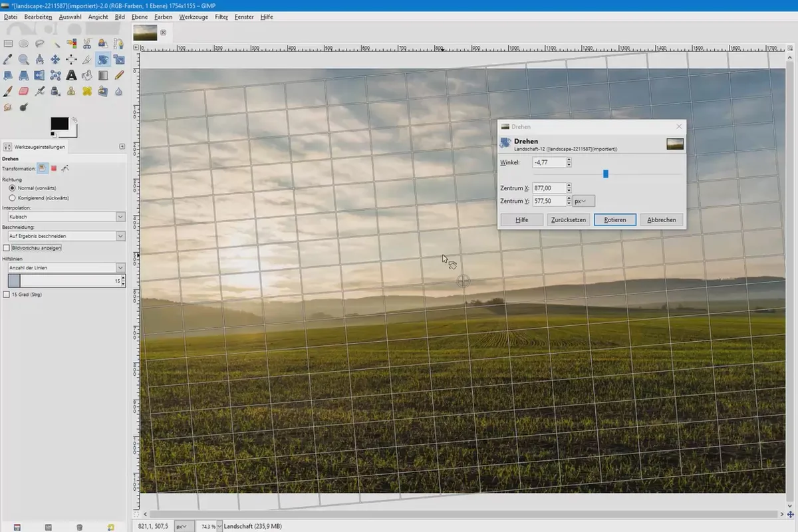Viewport: 798px width, 532px height.
Task: Activate the Zoom magnifier tool
Action: click(x=23, y=60)
